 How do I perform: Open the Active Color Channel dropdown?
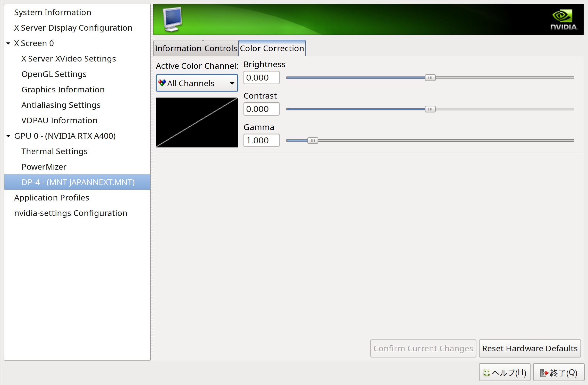(x=197, y=83)
